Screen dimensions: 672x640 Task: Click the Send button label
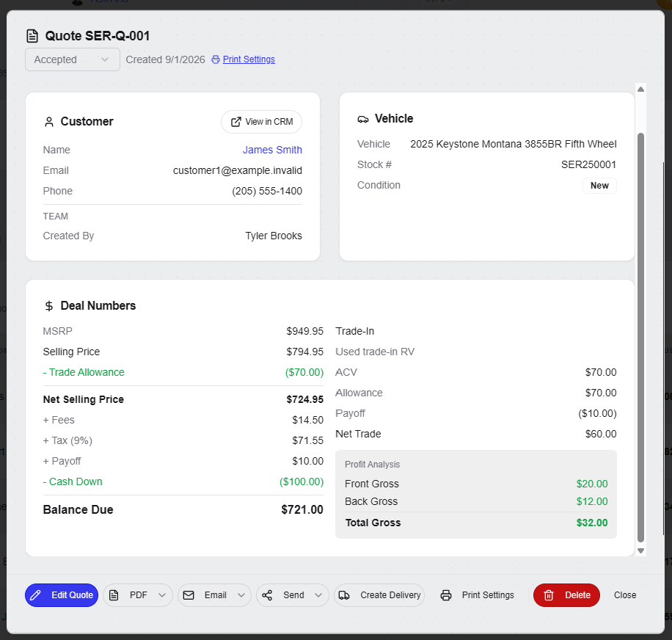click(x=293, y=595)
